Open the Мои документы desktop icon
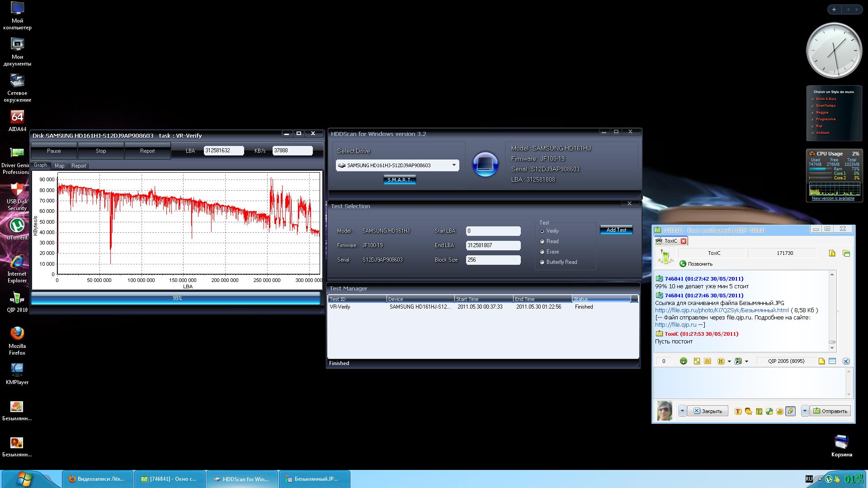 tap(17, 52)
